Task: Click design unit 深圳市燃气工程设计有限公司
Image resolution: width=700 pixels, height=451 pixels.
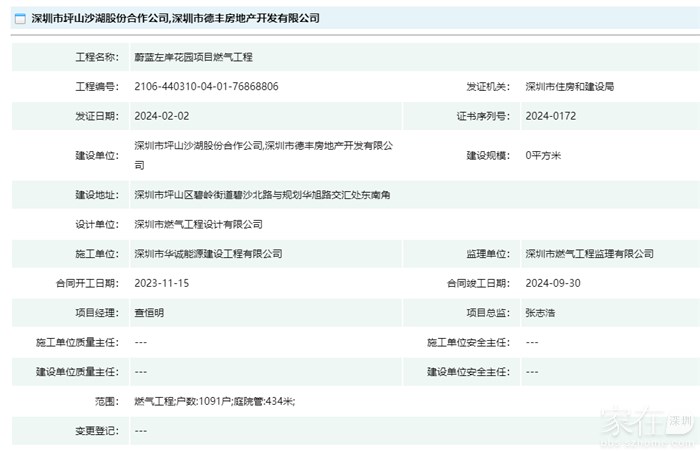Action: [198, 224]
